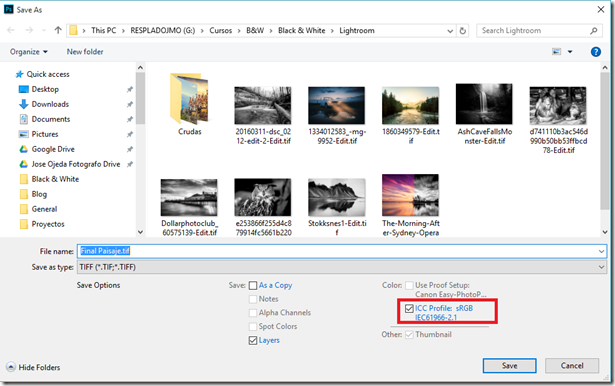Click Jose Ojeda Fotografo Drive icon
The image size is (615, 386).
(24, 164)
